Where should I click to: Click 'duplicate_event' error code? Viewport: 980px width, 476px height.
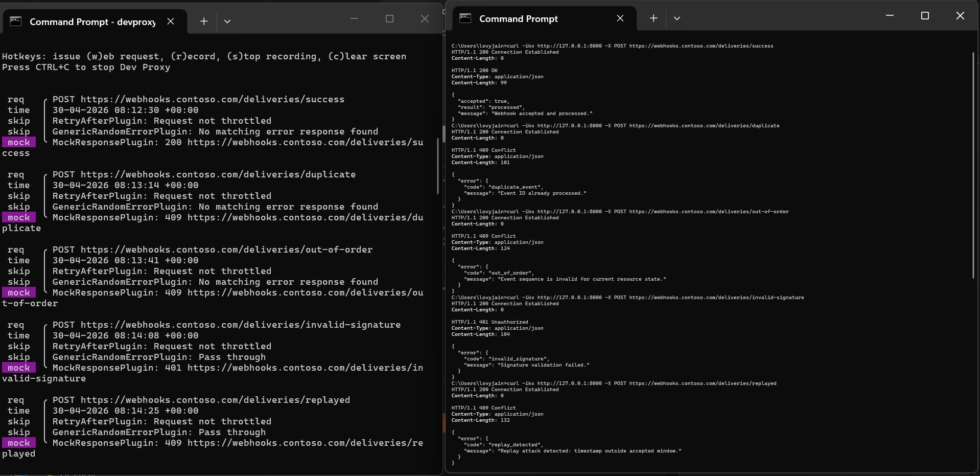pyautogui.click(x=516, y=187)
